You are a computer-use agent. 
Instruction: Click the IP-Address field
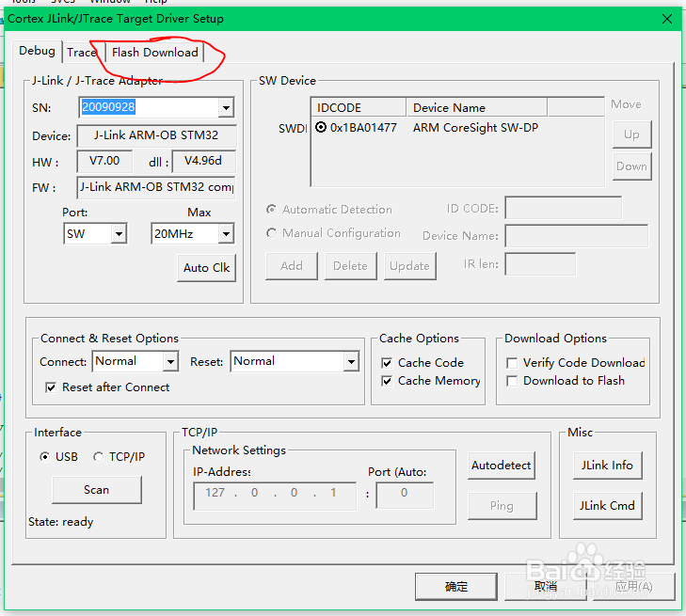(275, 497)
